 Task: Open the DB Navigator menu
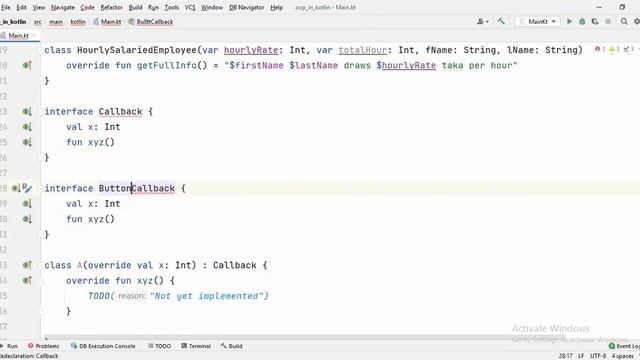coord(247,7)
